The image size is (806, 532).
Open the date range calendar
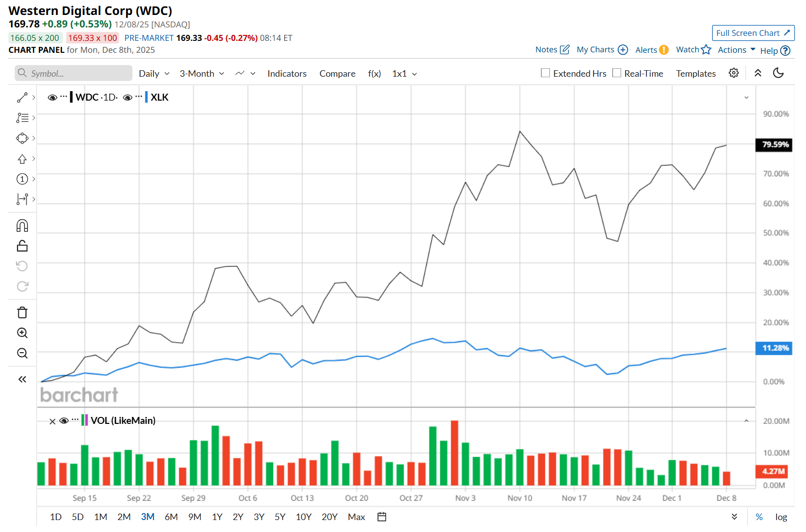tap(382, 517)
